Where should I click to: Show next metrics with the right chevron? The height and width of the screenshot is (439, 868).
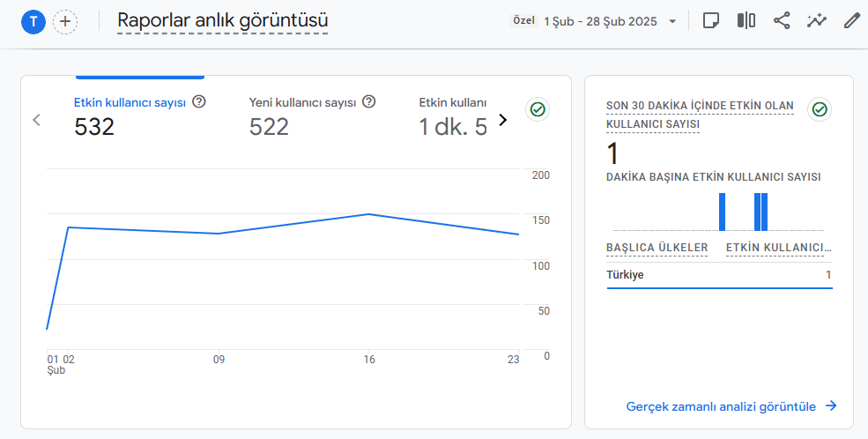click(x=502, y=120)
